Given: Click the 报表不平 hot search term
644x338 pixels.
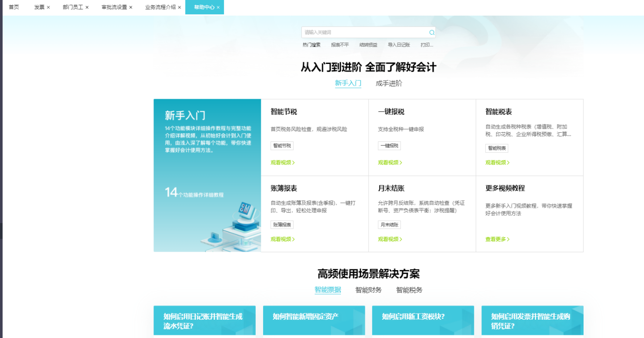Looking at the screenshot, I should (x=340, y=45).
